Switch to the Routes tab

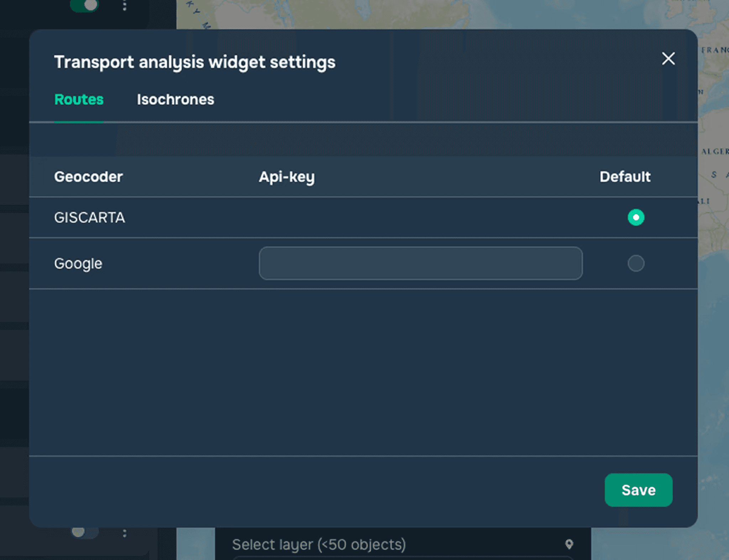pos(79,100)
